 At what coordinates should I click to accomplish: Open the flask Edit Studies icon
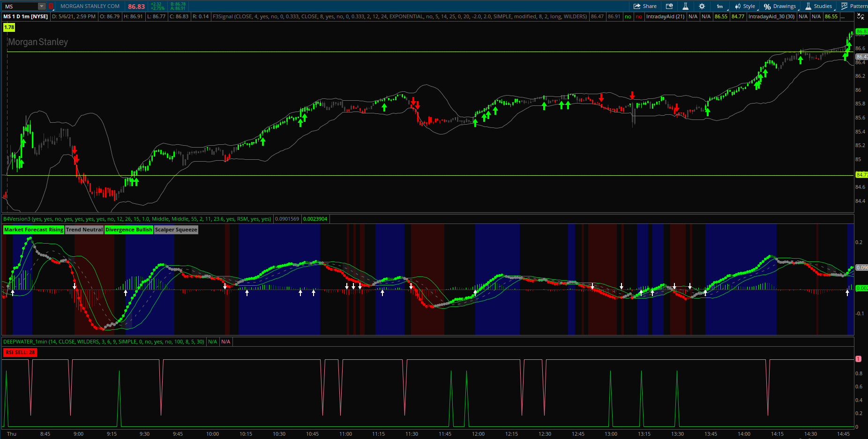click(x=685, y=6)
